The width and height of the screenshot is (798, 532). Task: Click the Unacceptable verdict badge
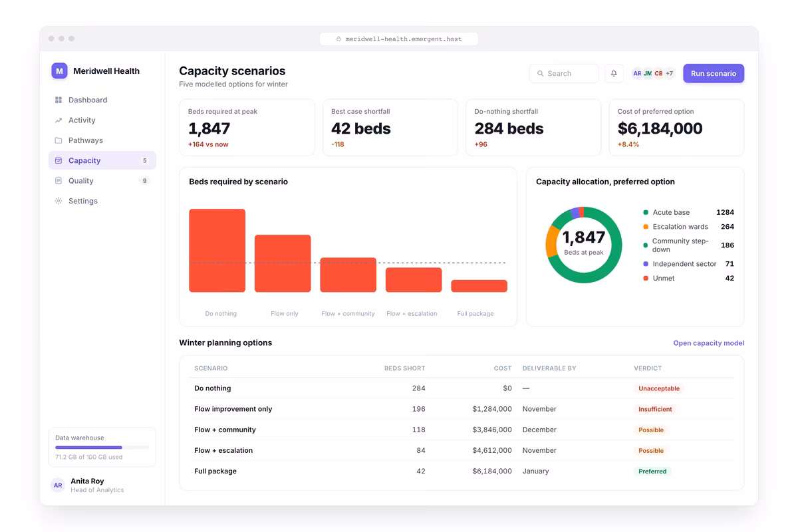659,388
